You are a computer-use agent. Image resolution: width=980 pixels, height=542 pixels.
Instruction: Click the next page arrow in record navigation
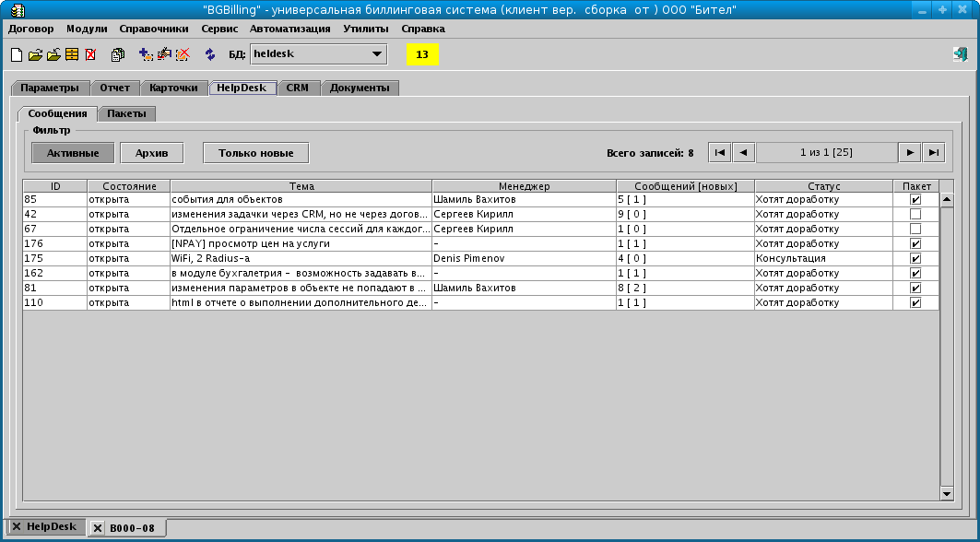tap(909, 152)
